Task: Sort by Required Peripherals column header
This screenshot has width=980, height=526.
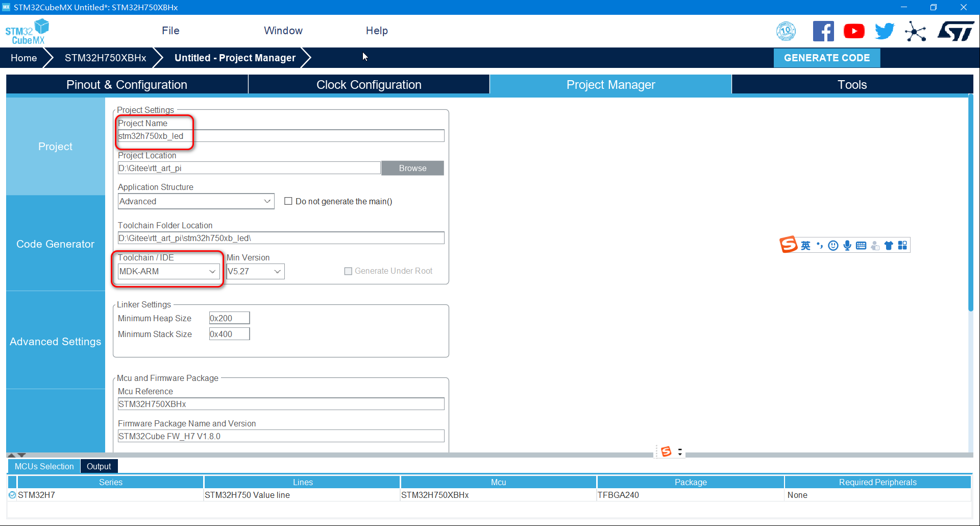Action: pyautogui.click(x=878, y=482)
